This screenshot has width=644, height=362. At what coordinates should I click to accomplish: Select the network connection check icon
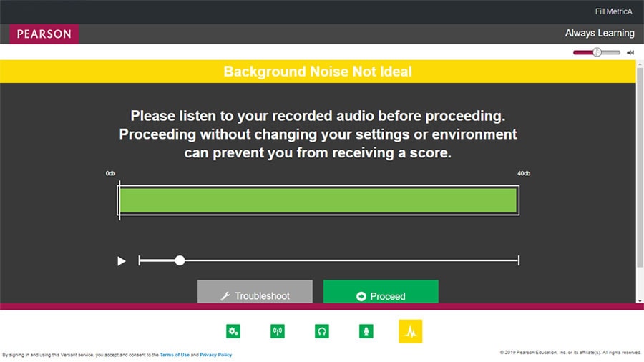tap(278, 331)
